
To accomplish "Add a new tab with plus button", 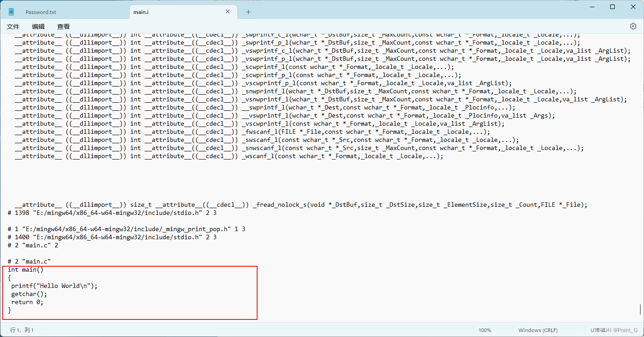I will pos(248,12).
